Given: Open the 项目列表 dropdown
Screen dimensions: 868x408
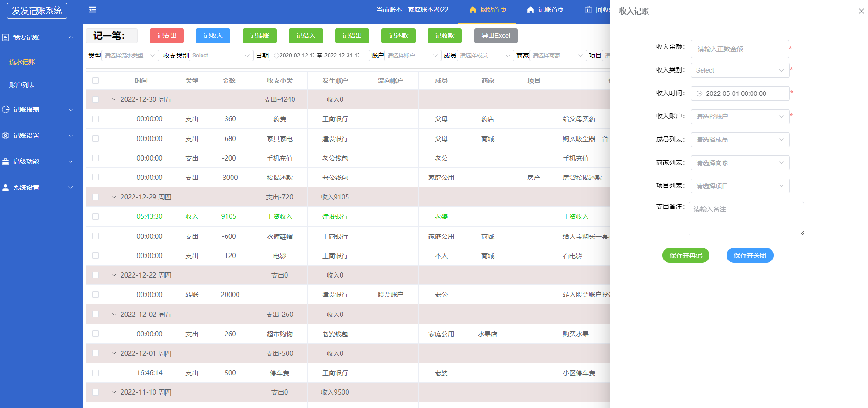Looking at the screenshot, I should pyautogui.click(x=740, y=186).
